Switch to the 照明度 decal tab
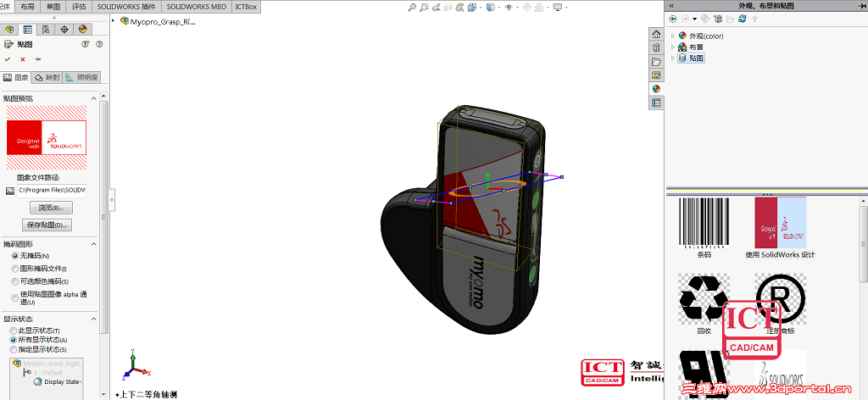 coord(82,77)
